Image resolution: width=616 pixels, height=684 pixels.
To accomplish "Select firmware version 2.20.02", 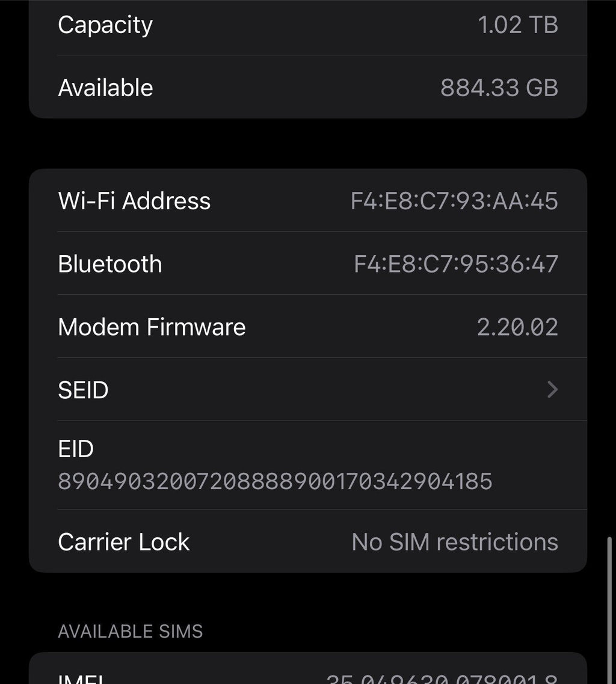I will pos(517,327).
